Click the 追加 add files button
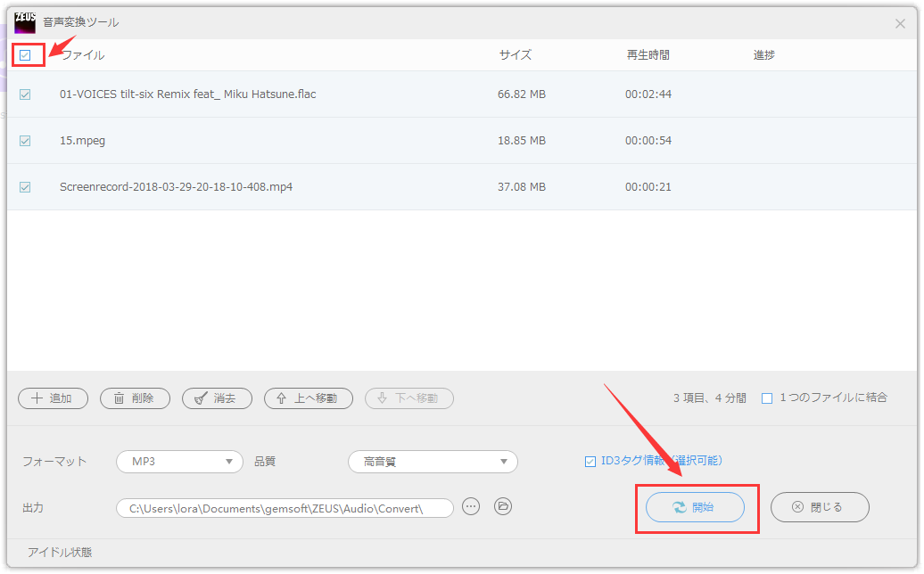Image resolution: width=924 pixels, height=574 pixels. [x=53, y=398]
